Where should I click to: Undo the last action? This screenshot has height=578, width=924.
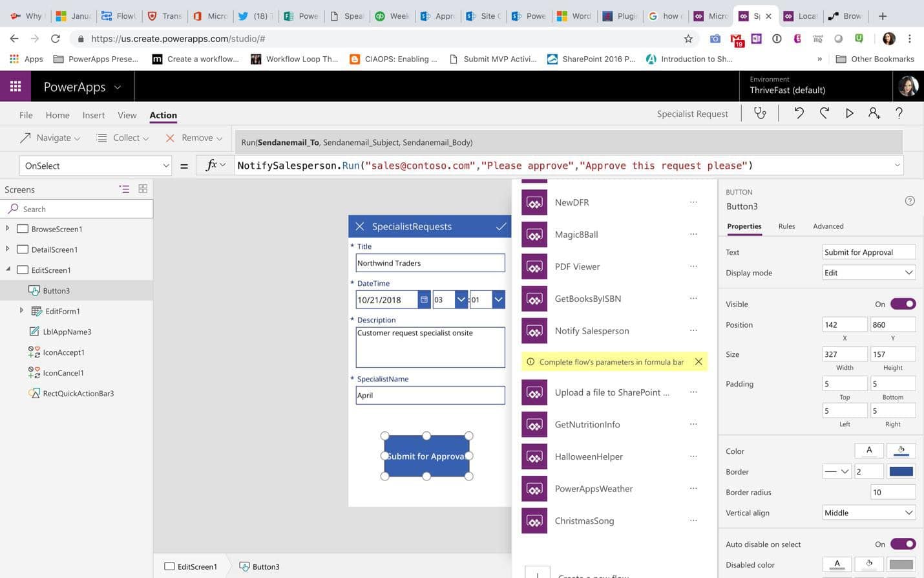(x=799, y=113)
